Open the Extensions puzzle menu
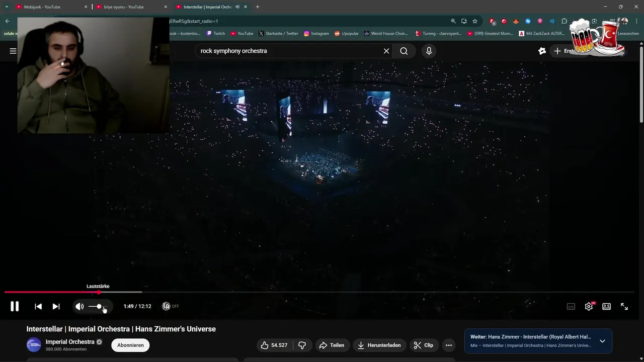Viewport: 644px width, 362px height. click(x=564, y=21)
